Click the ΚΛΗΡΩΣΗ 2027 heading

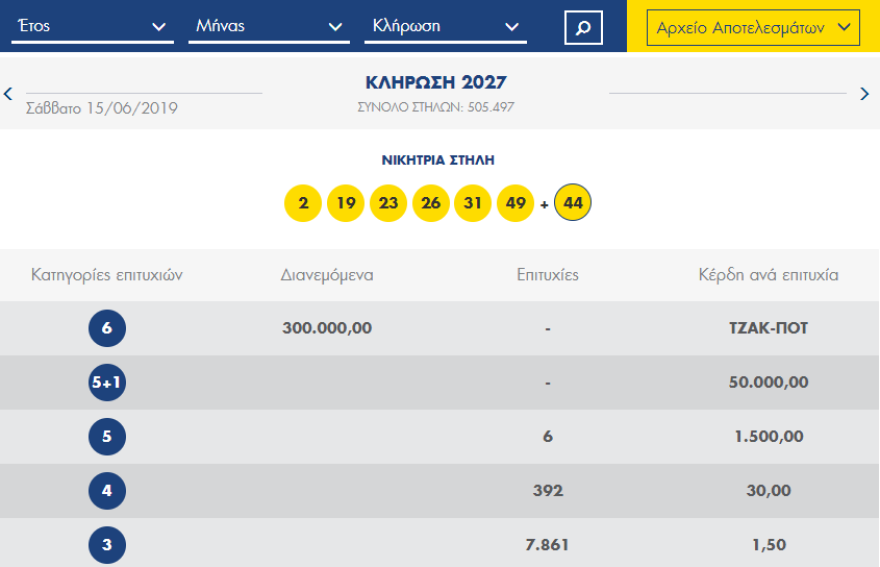435,83
